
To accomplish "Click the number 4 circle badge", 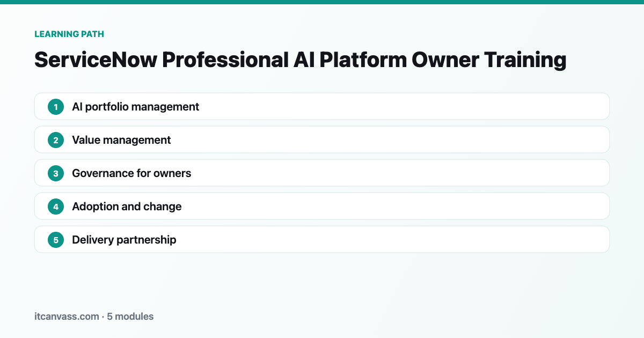I will (x=56, y=207).
